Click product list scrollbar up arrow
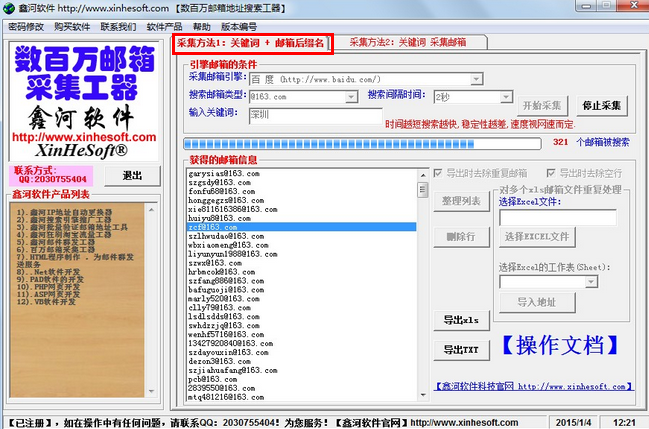This screenshot has width=649, height=429. (x=151, y=210)
